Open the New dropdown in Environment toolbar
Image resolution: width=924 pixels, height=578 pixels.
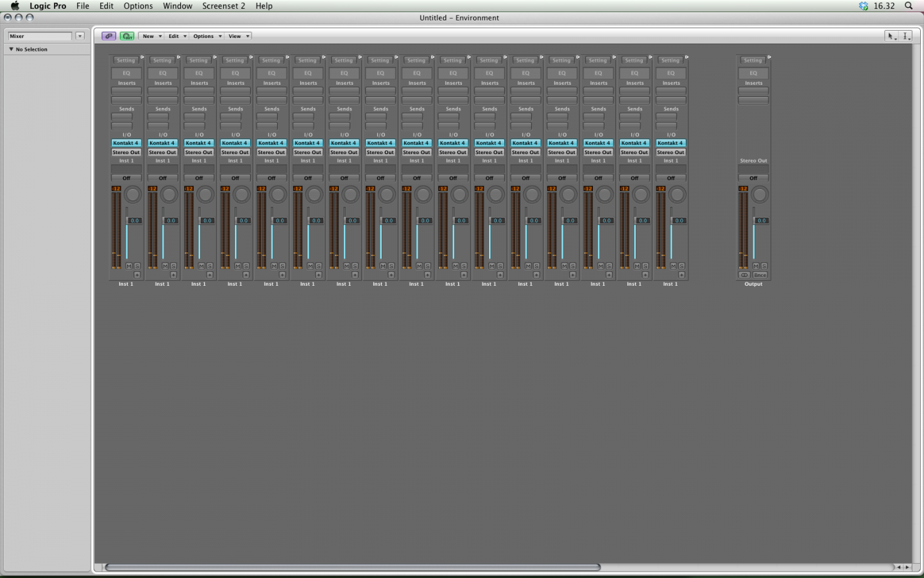[151, 36]
